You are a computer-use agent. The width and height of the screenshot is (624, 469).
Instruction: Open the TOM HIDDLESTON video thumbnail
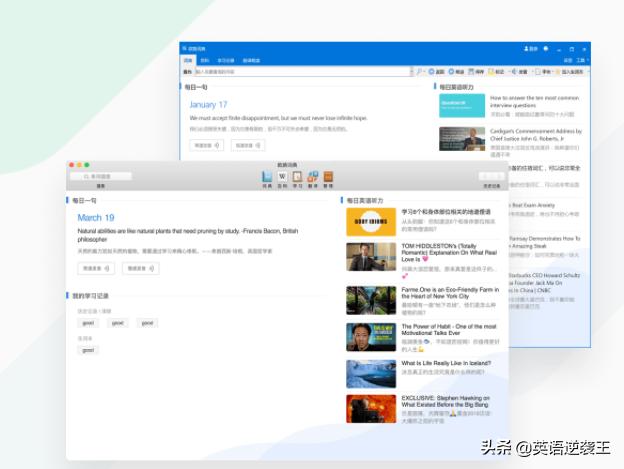click(371, 257)
